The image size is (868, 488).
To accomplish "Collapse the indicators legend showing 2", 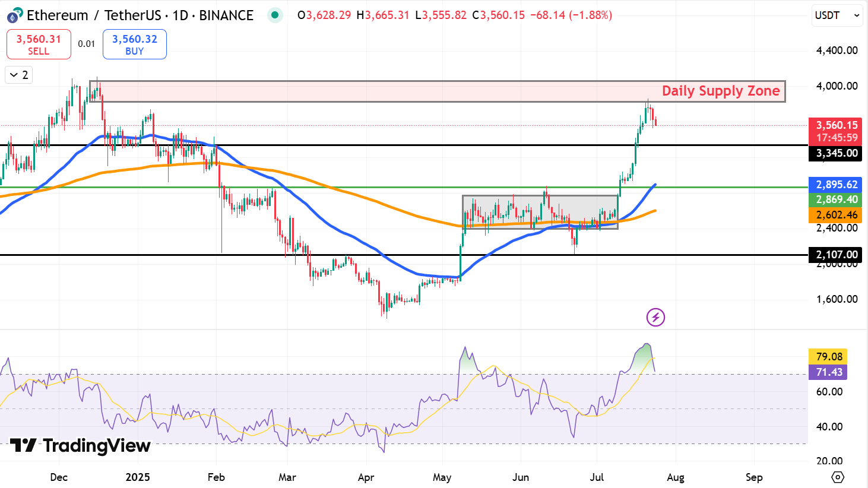I will point(18,75).
